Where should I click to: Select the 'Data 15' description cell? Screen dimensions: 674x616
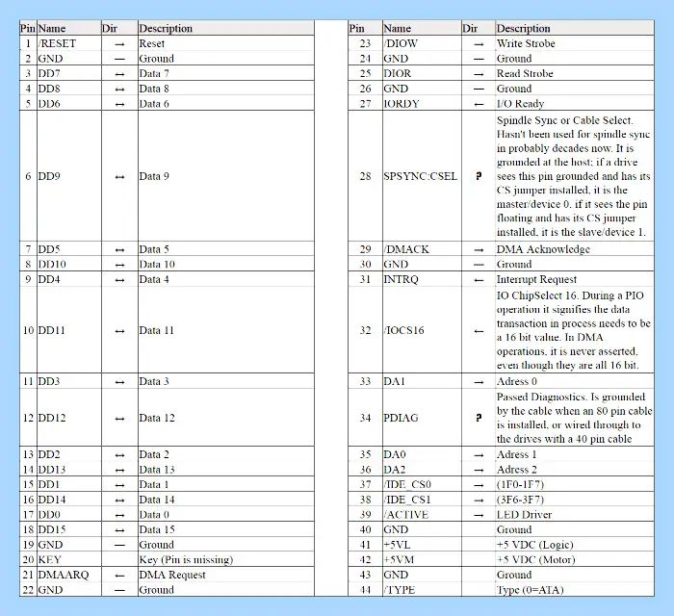(x=226, y=529)
